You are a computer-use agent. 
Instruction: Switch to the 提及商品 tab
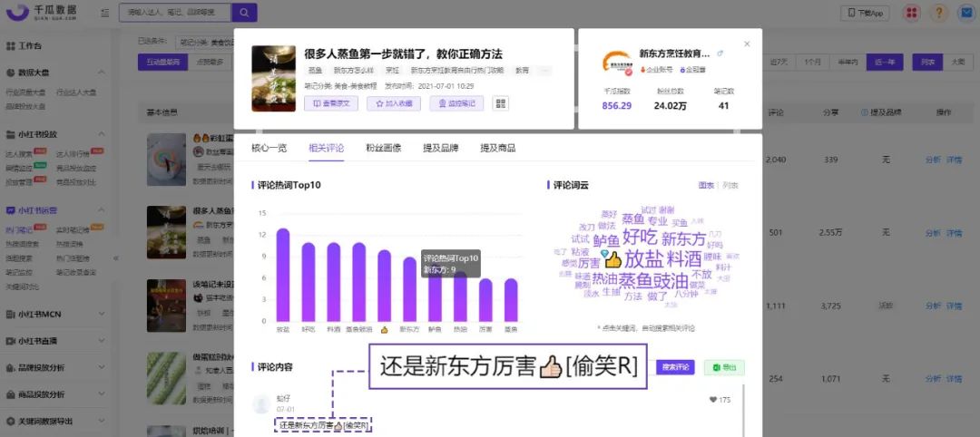pos(498,149)
